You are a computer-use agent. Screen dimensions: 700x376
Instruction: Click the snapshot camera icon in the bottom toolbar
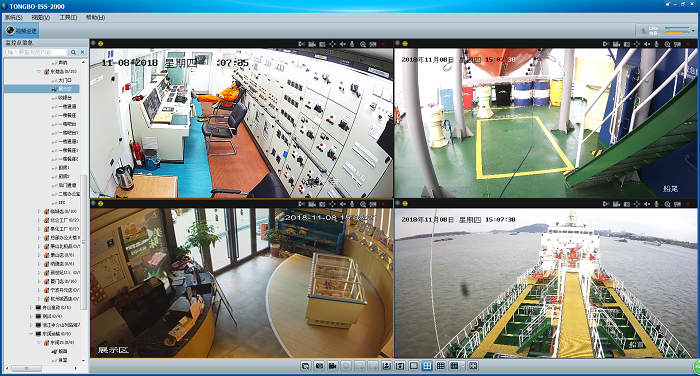319,366
